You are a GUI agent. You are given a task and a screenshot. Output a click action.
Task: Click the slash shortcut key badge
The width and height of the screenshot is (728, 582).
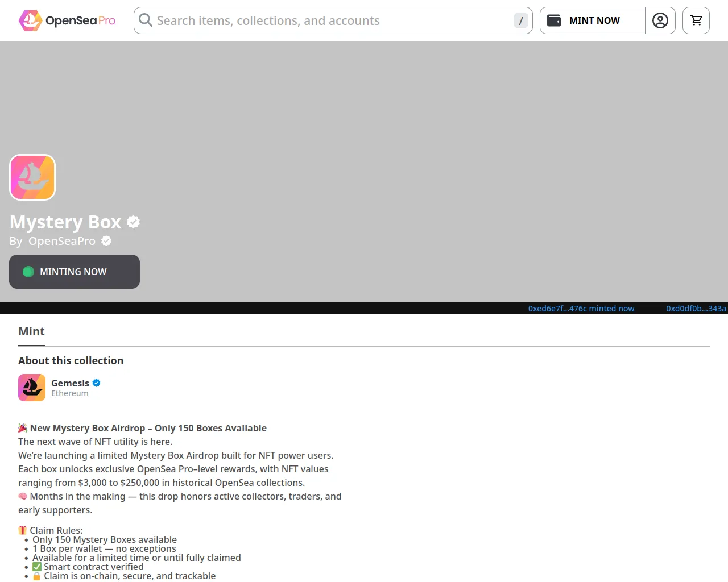click(520, 20)
